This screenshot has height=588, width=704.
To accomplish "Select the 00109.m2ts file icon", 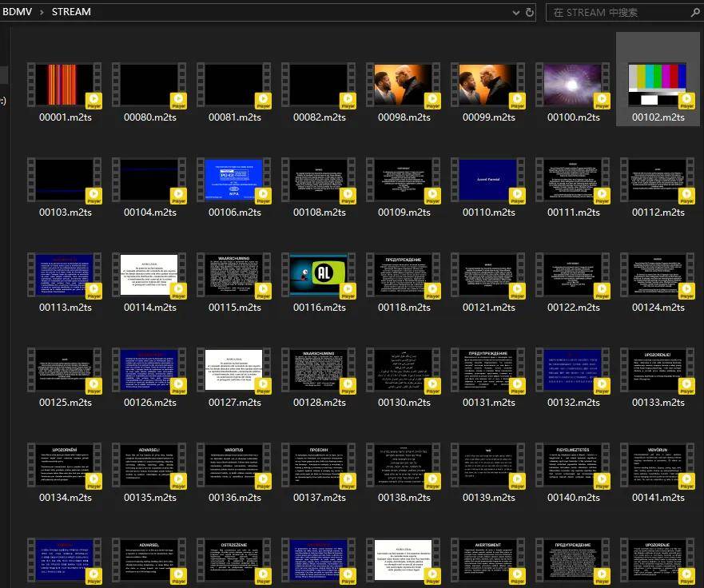I will coord(404,180).
